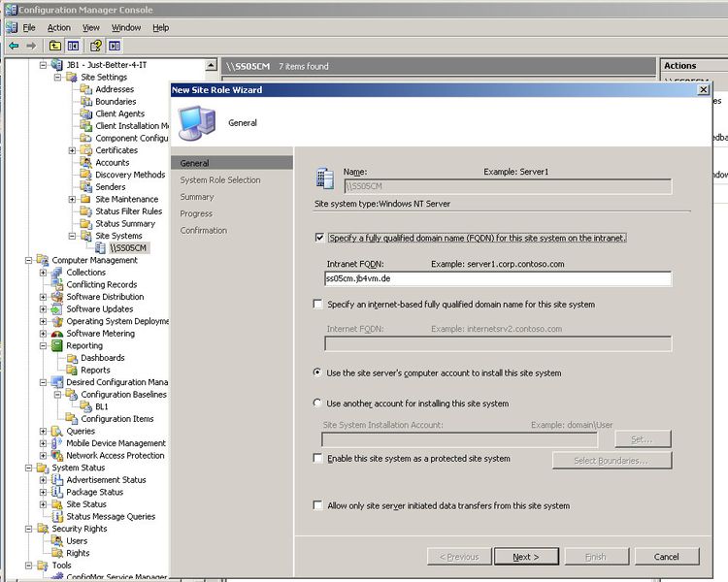Image resolution: width=728 pixels, height=582 pixels.
Task: Open the Client Agents tree node
Action: (x=119, y=114)
